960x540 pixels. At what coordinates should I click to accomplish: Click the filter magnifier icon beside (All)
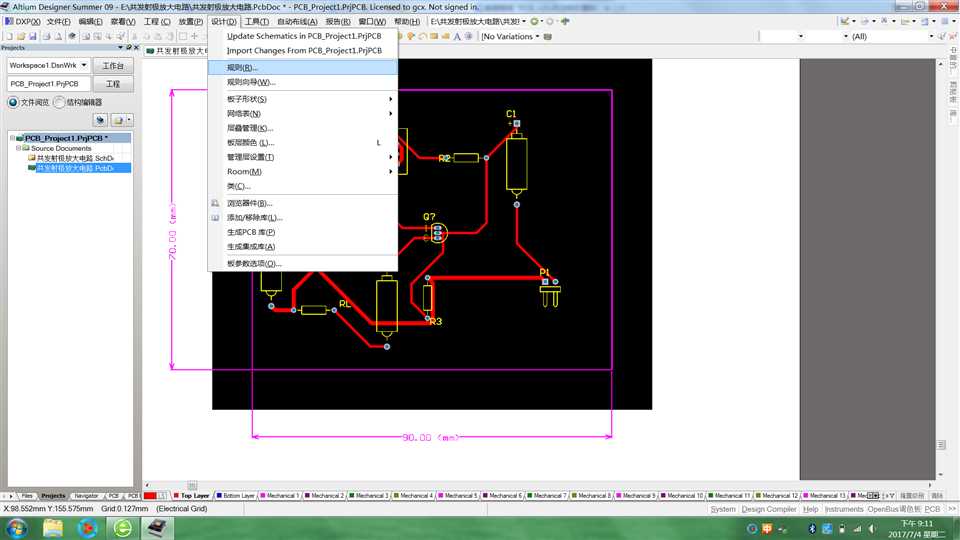[942, 37]
